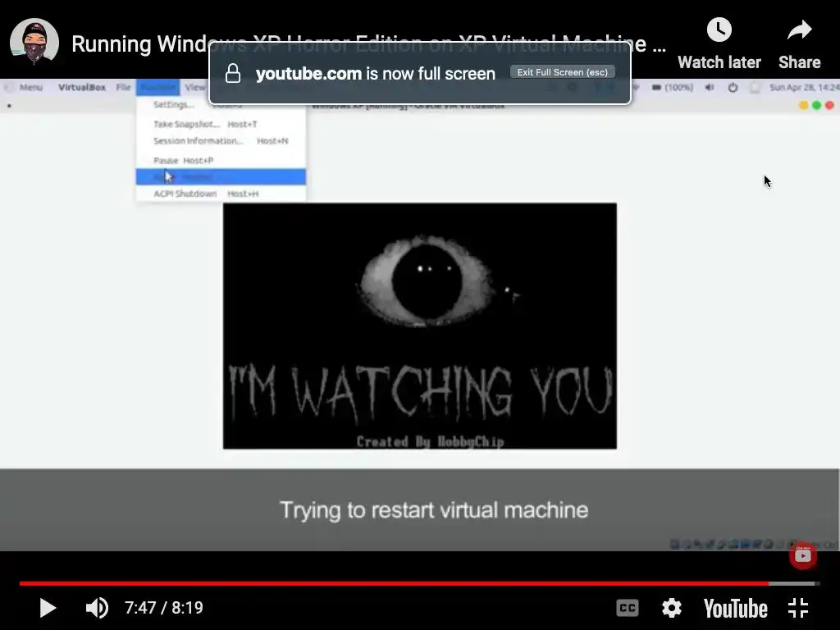Click the lock icon in fullscreen notice
Viewport: 840px width, 630px height.
(x=232, y=73)
